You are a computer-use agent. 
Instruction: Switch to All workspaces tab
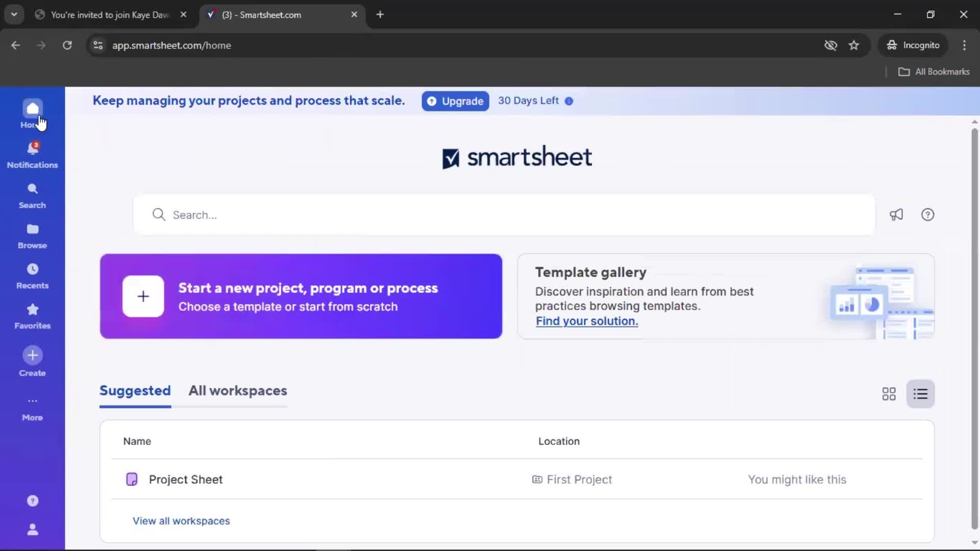pos(238,391)
